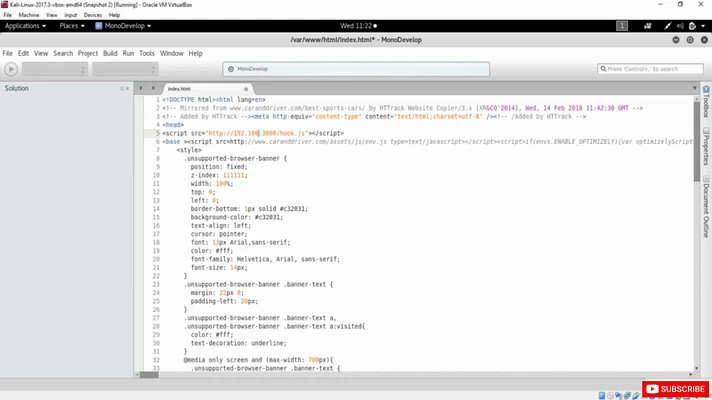Click the horizontal scrollbar left arrow
Screen dimensions: 712x400
point(137,375)
